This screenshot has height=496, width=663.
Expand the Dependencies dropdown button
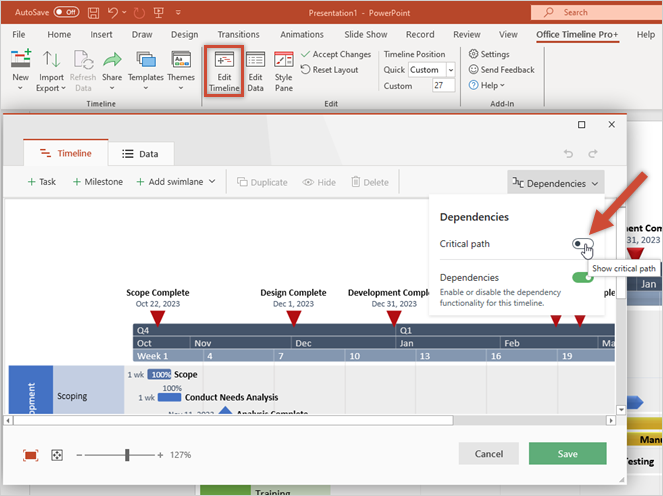[556, 182]
